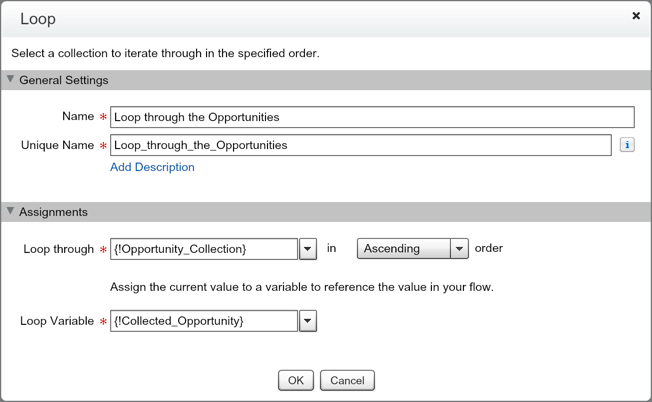The image size is (652, 402).
Task: Click the Assignments header bar
Action: tap(326, 212)
